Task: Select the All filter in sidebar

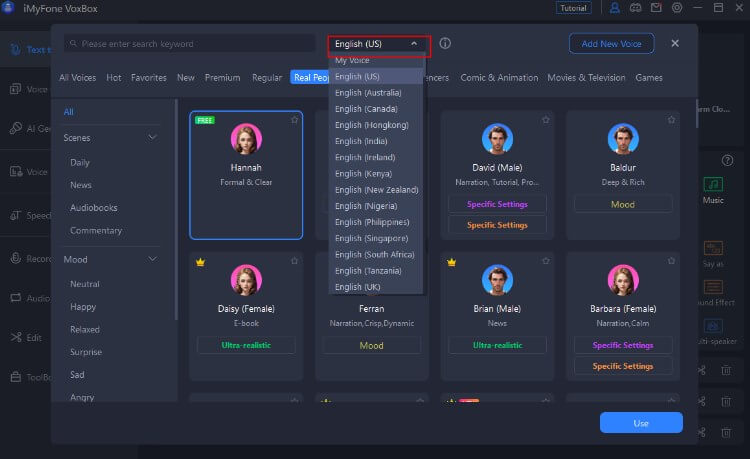Action: 69,112
